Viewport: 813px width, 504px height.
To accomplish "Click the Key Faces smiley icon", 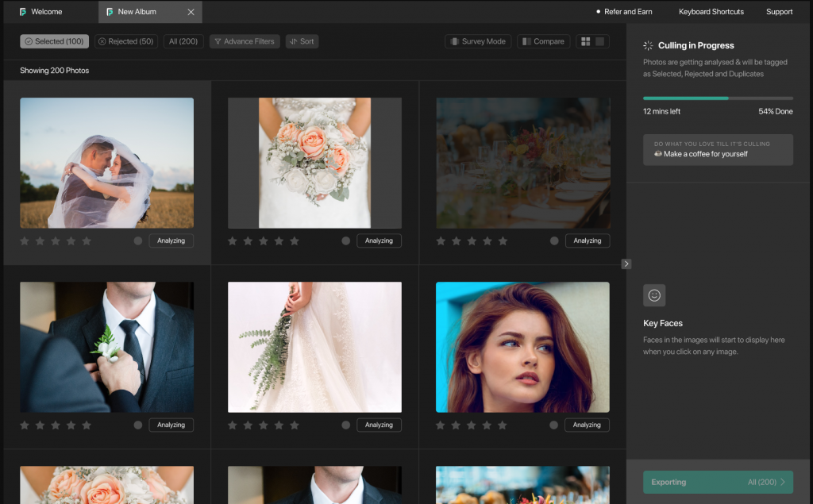I will (x=654, y=295).
